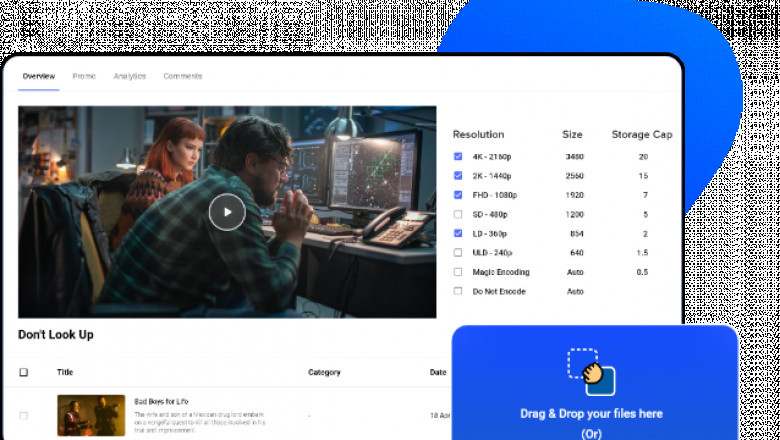Enable the ULD - 240p resolution
This screenshot has height=440, width=780.
click(x=458, y=253)
